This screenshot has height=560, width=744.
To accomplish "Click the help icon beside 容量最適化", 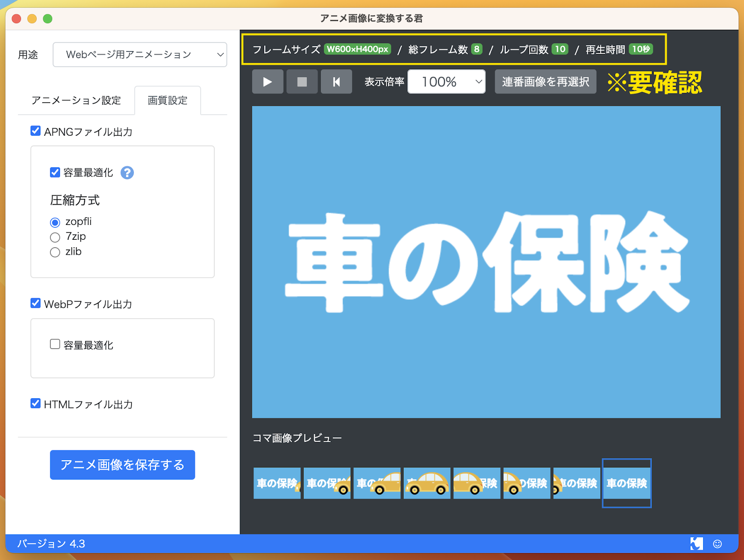I will click(x=127, y=173).
